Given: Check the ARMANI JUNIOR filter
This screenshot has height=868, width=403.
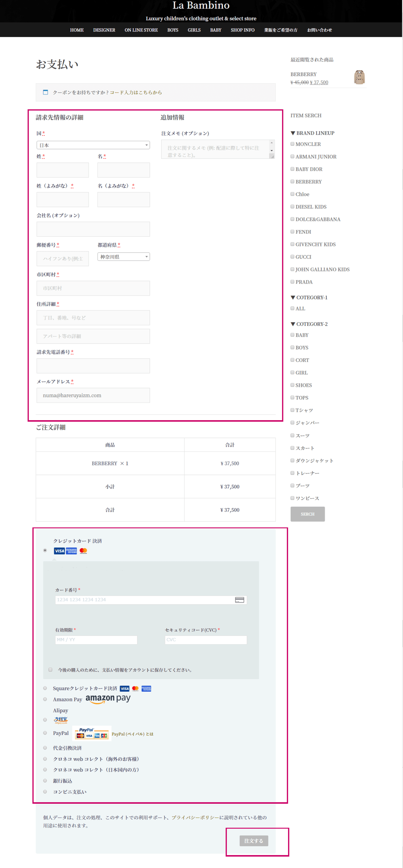Looking at the screenshot, I should click(x=292, y=156).
